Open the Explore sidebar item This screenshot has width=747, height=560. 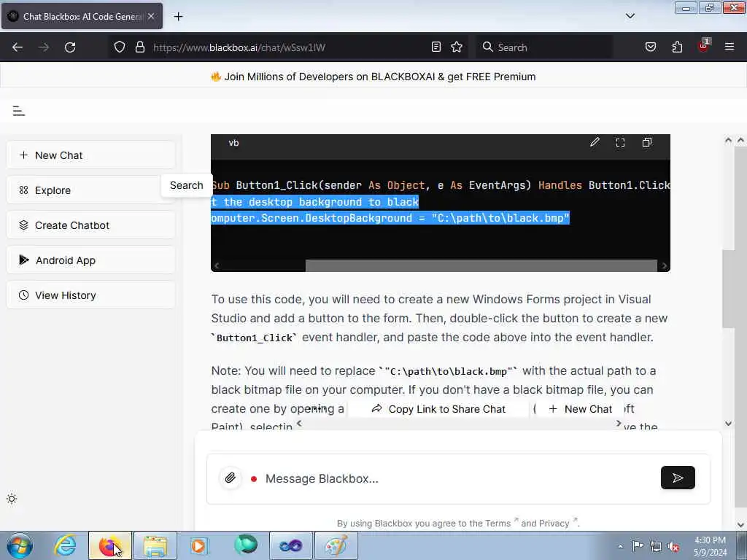91,190
